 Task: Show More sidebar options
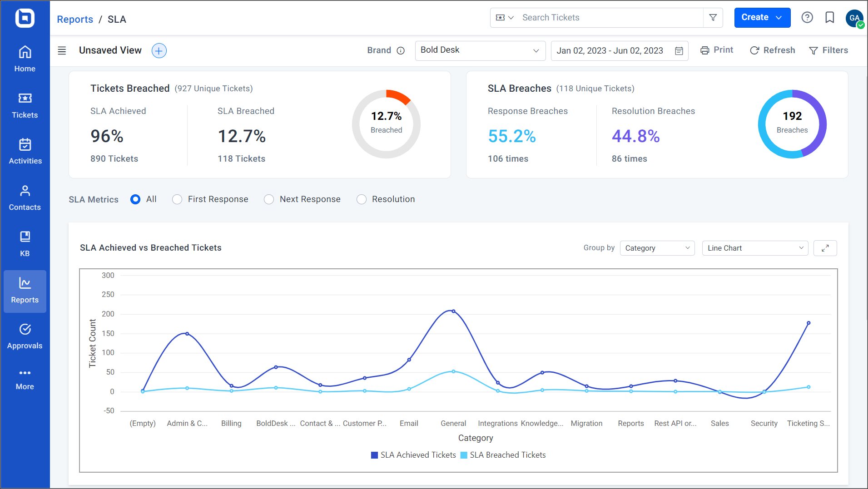(25, 380)
